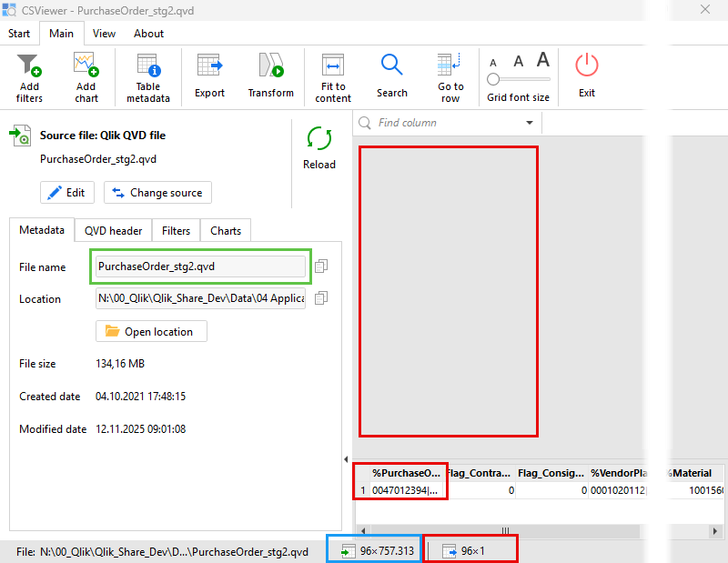Copy the Location path to clipboard
The image size is (728, 563).
pos(321,298)
